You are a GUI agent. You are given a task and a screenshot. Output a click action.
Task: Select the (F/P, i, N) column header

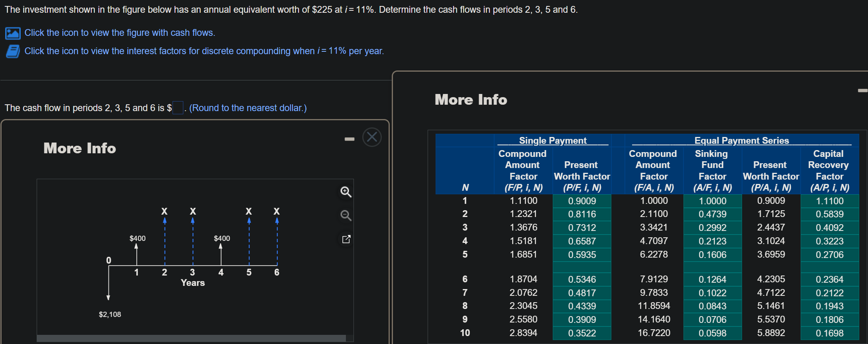coord(524,188)
